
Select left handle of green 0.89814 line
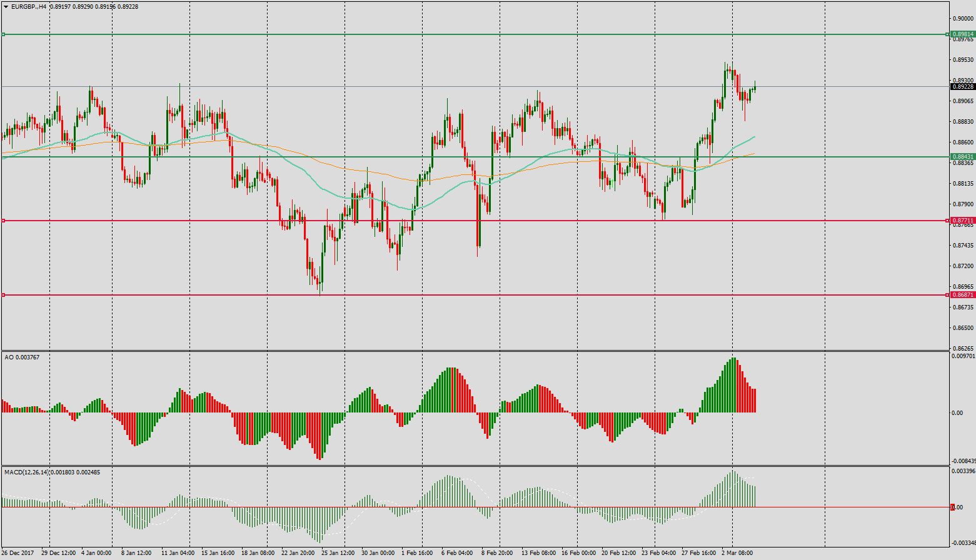pyautogui.click(x=3, y=34)
